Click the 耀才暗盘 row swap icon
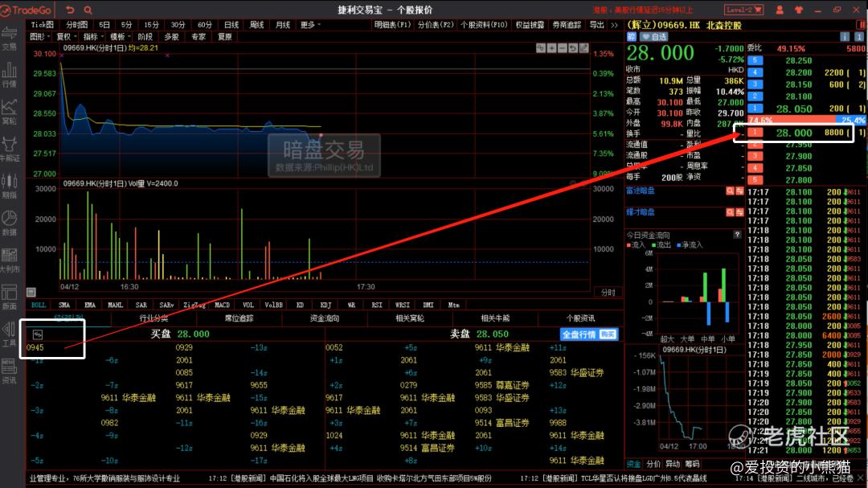 [739, 212]
